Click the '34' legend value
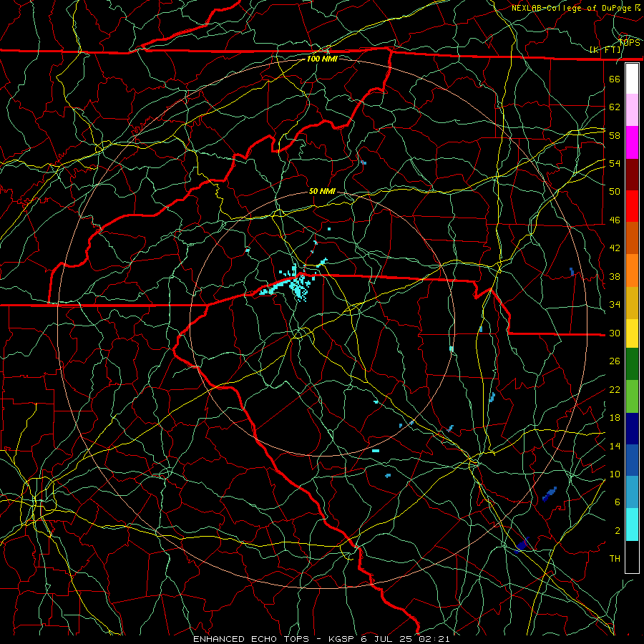 pyautogui.click(x=615, y=305)
